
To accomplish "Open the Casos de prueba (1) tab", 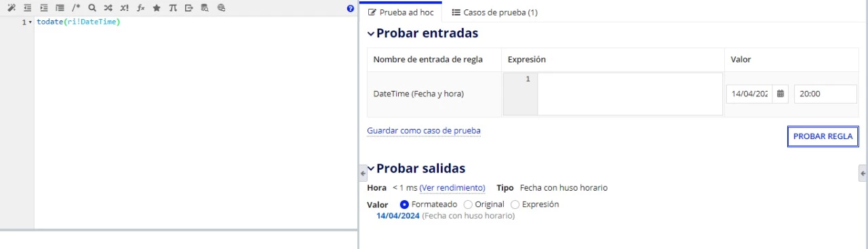I will tap(494, 12).
